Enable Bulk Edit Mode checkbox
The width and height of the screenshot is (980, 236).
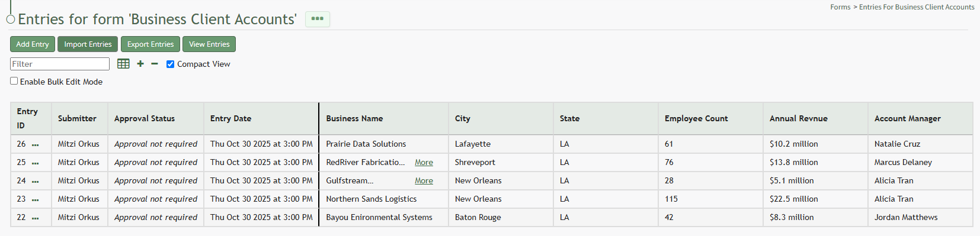pos(14,81)
